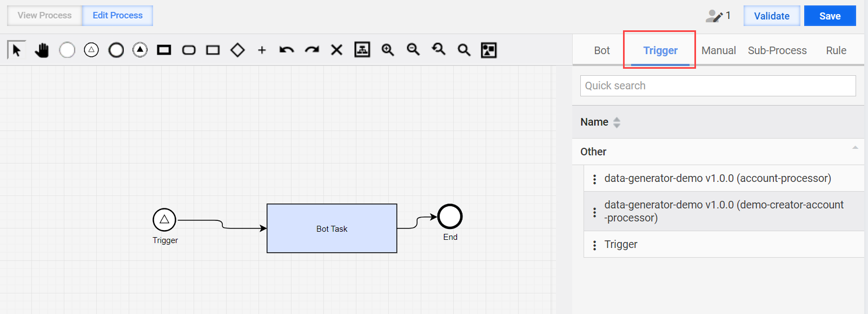Toggle the diagram overview image tool
868x314 pixels.
click(x=489, y=50)
